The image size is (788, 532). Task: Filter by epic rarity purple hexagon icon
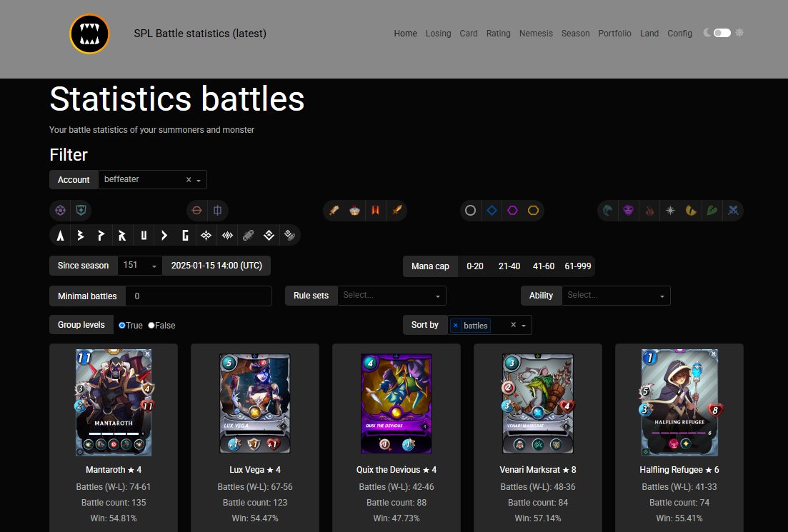tap(513, 211)
